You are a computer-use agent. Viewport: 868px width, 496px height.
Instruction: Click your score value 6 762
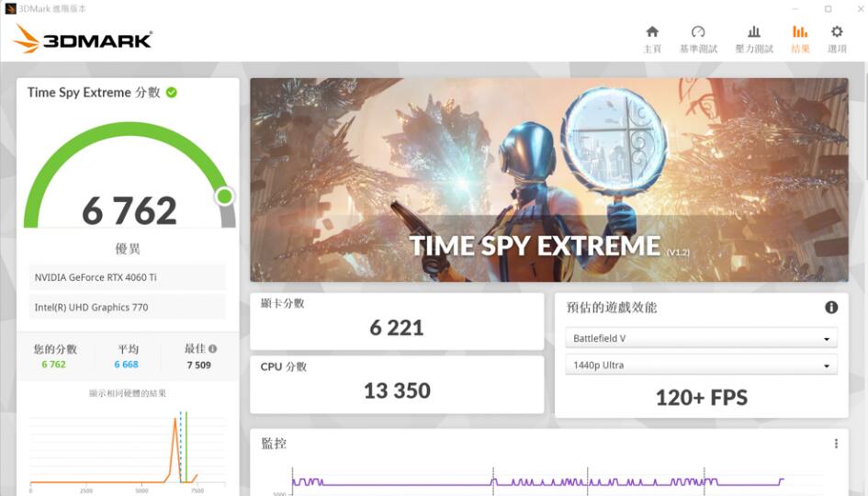pyautogui.click(x=53, y=365)
